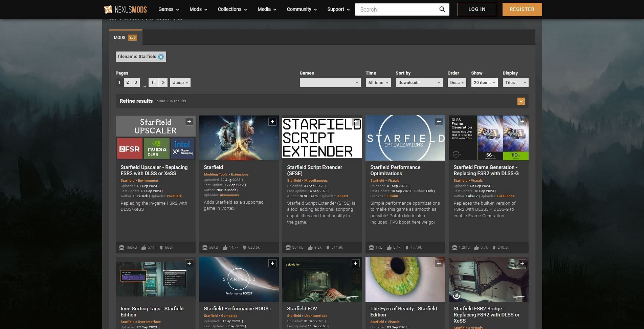The width and height of the screenshot is (644, 329).
Task: Open the Display Tiles dropdown
Action: tap(515, 82)
